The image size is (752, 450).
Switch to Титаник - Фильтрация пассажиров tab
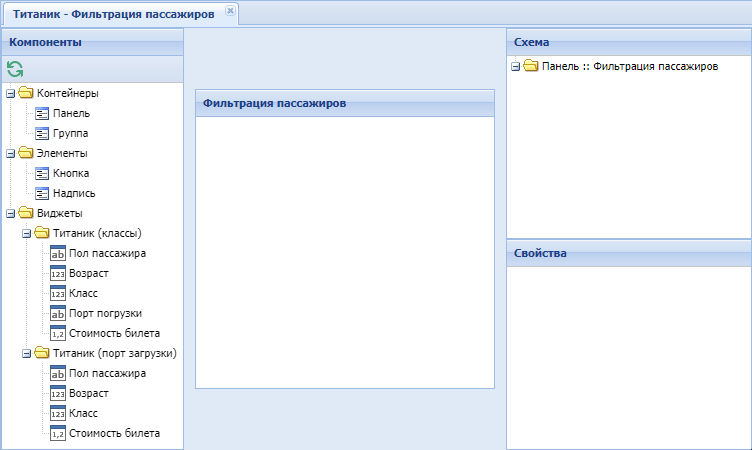pyautogui.click(x=112, y=12)
